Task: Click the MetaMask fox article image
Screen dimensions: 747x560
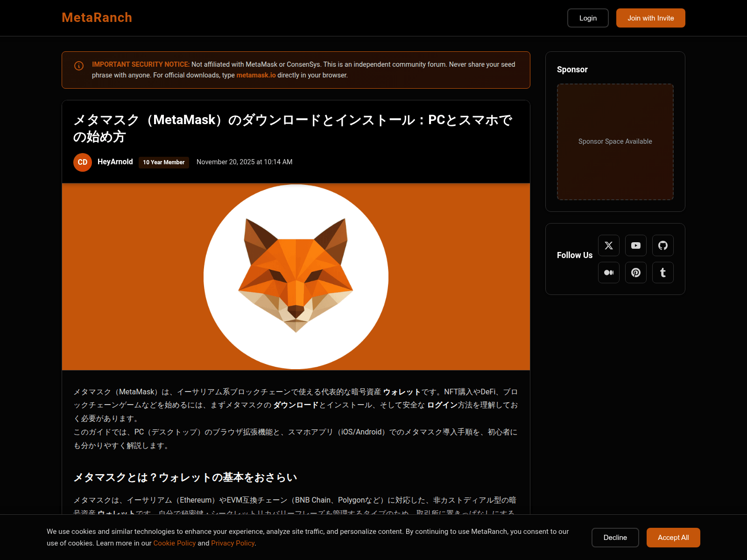Action: (296, 277)
